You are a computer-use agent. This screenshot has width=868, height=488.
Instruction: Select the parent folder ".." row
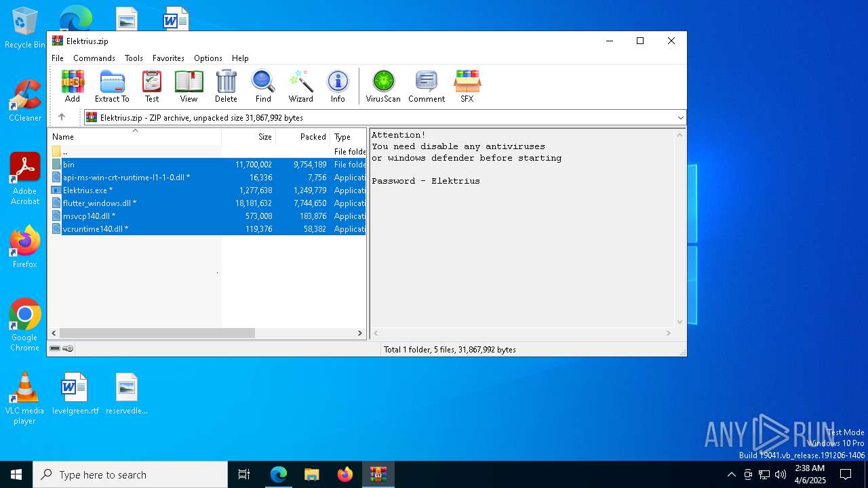[208, 152]
